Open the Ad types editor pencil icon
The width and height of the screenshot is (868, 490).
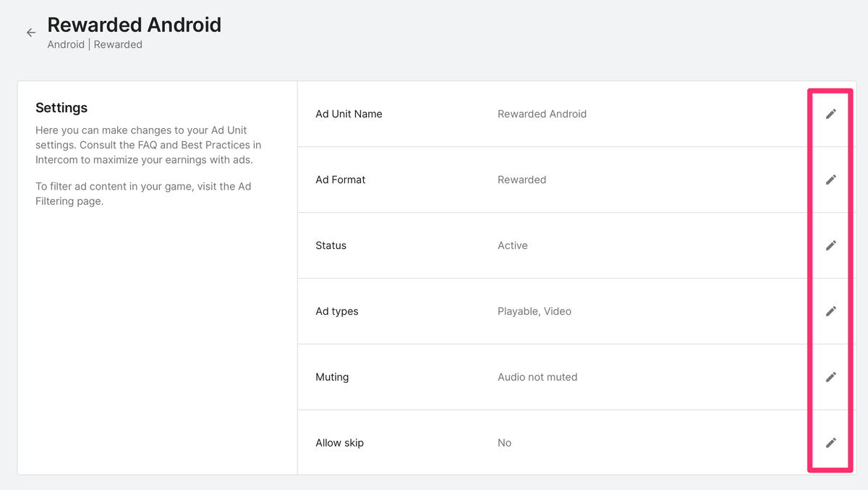[x=831, y=311]
